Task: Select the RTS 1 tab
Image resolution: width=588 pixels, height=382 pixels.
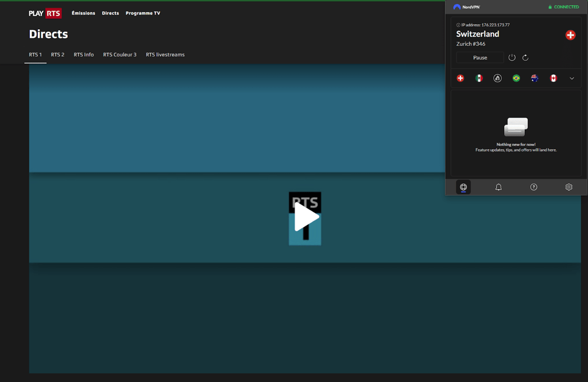Action: (35, 54)
